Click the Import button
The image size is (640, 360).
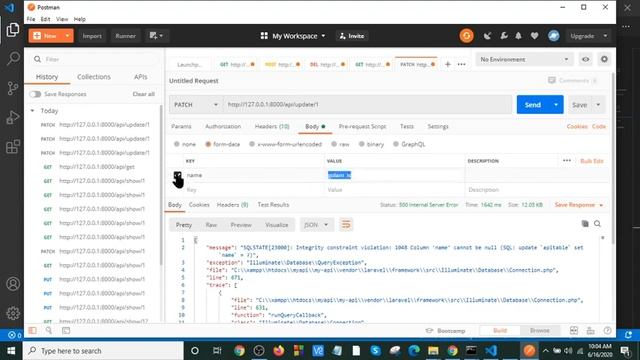click(92, 36)
